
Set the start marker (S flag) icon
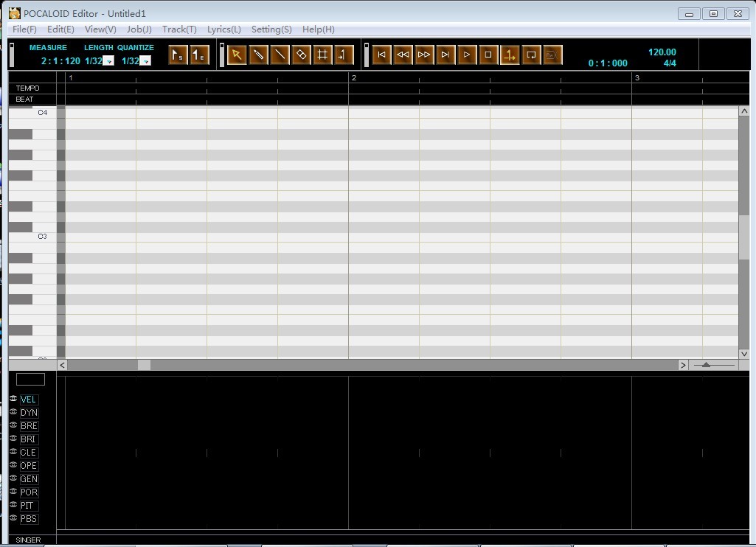click(x=178, y=55)
